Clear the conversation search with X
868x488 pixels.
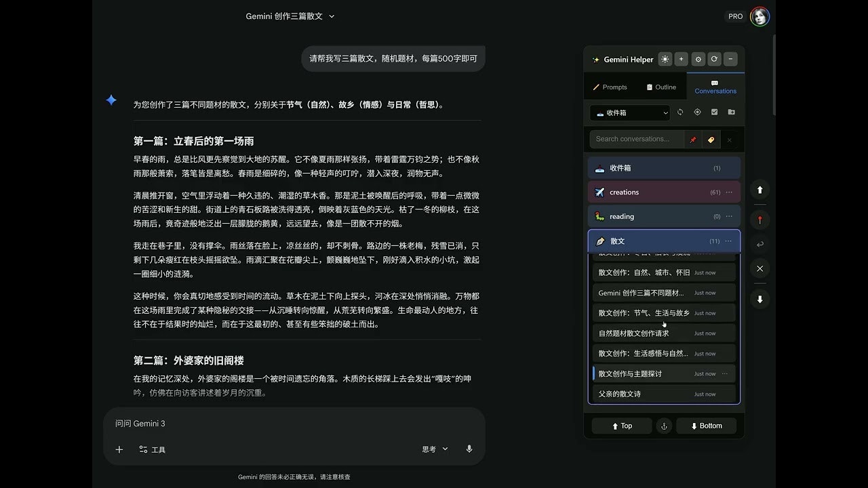729,140
